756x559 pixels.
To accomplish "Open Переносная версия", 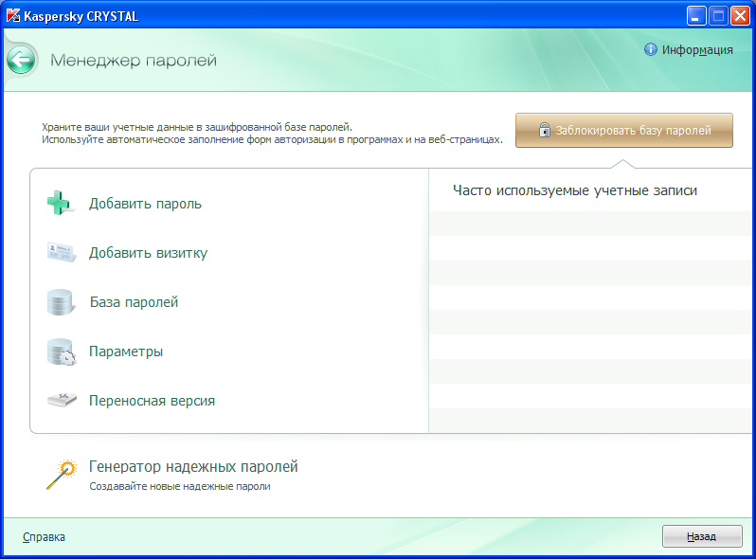I will (152, 401).
